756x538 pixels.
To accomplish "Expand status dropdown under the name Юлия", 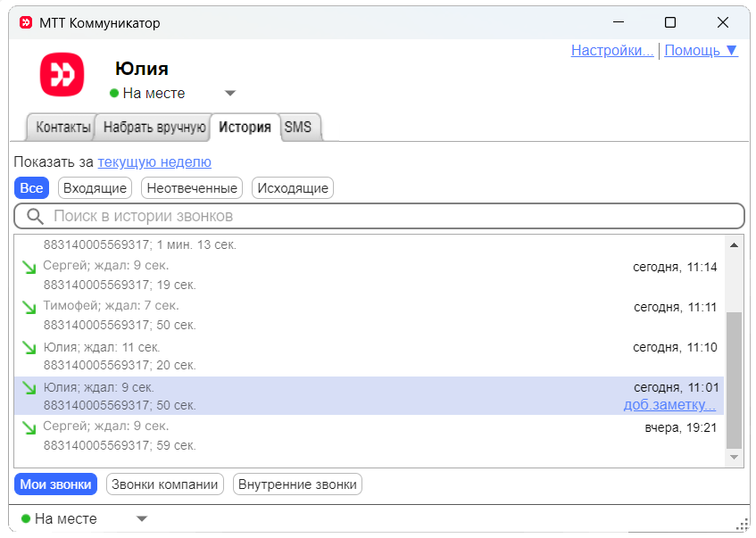I will click(229, 93).
